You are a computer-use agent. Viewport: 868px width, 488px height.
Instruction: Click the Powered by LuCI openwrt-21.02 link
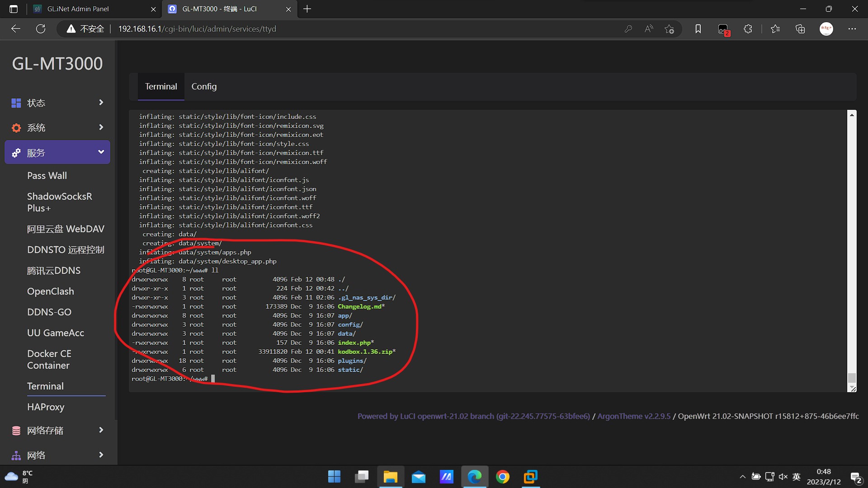473,416
